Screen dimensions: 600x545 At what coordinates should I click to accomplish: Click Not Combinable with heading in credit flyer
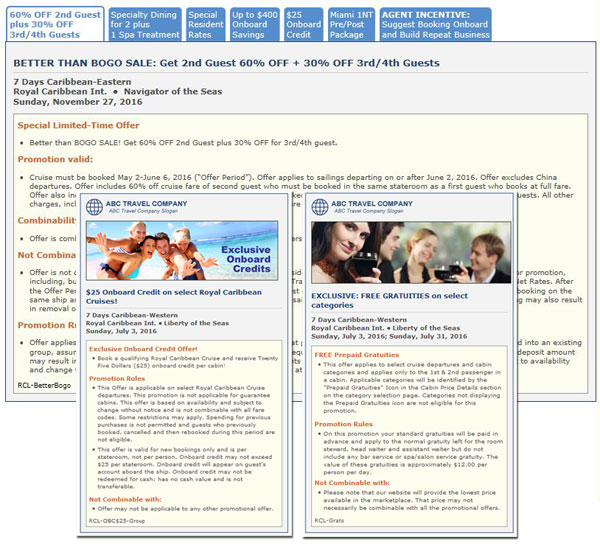[x=125, y=499]
